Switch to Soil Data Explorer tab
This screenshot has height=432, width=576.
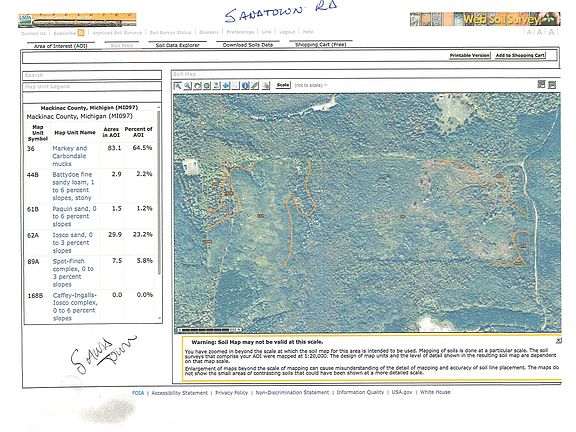pyautogui.click(x=177, y=44)
